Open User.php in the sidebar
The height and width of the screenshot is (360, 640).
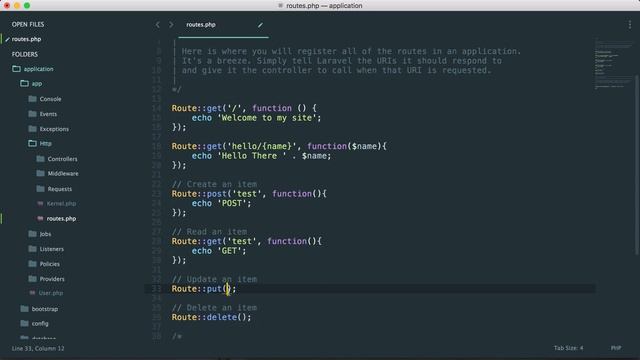(51, 293)
